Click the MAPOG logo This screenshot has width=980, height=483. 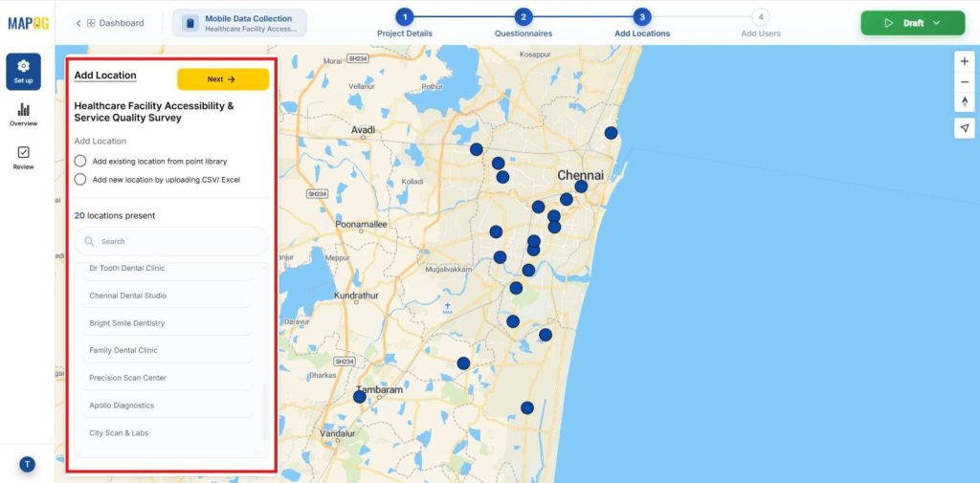click(28, 22)
